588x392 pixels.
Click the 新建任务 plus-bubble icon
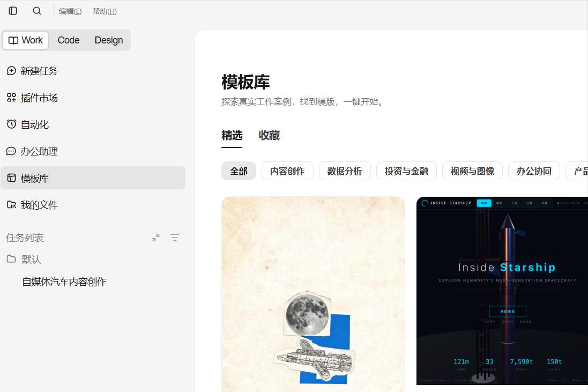click(12, 71)
